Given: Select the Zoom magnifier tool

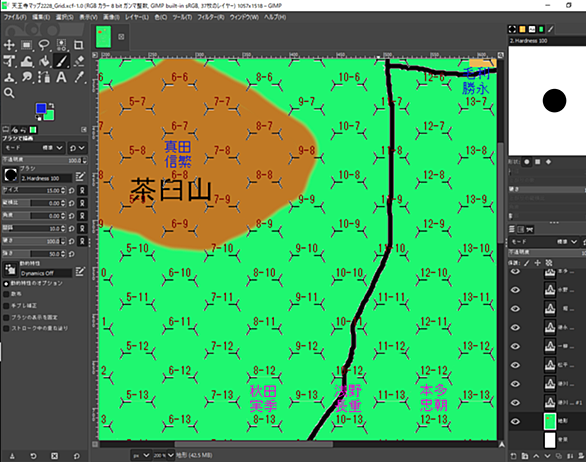Looking at the screenshot, I should pos(9,93).
